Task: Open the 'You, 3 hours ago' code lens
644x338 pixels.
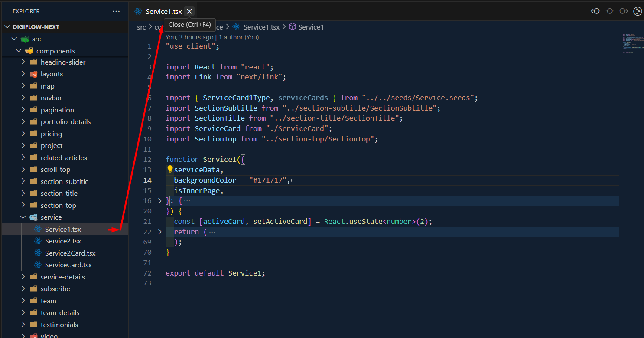Action: pos(189,37)
